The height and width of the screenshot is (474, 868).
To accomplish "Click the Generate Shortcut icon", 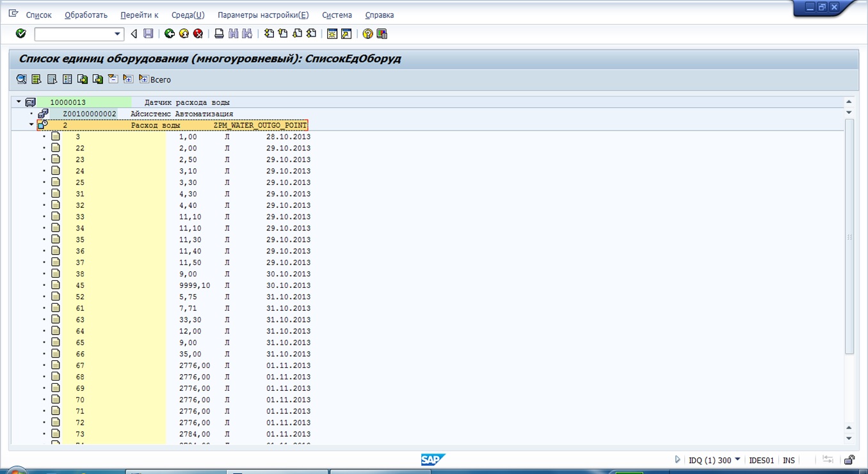I will (x=346, y=33).
